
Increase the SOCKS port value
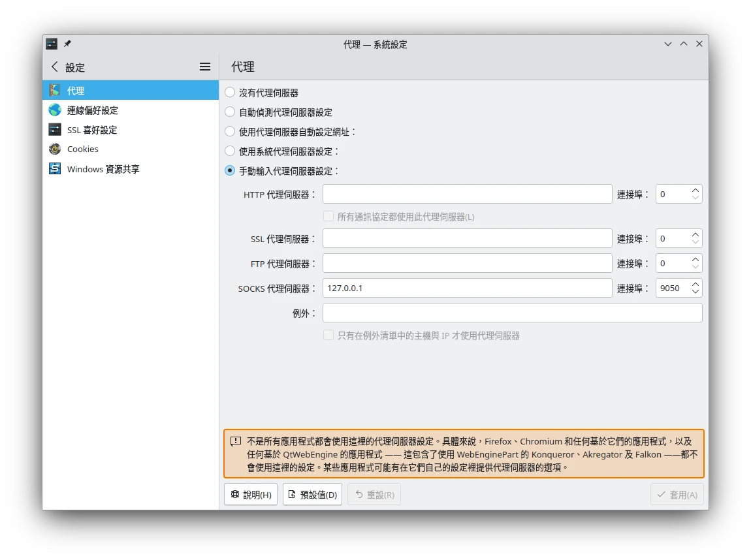click(x=695, y=284)
